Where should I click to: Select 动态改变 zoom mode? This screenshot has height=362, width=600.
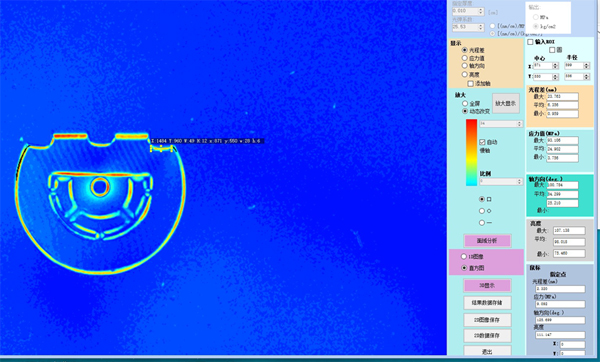click(465, 111)
